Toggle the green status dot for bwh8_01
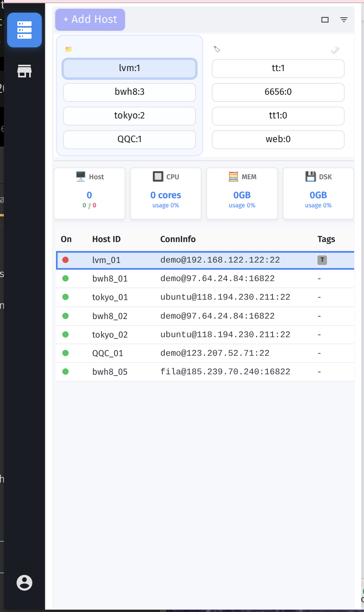364x612 pixels. (65, 278)
